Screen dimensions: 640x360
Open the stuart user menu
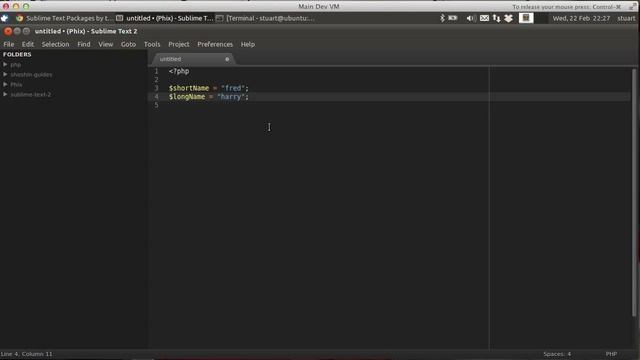click(x=626, y=18)
